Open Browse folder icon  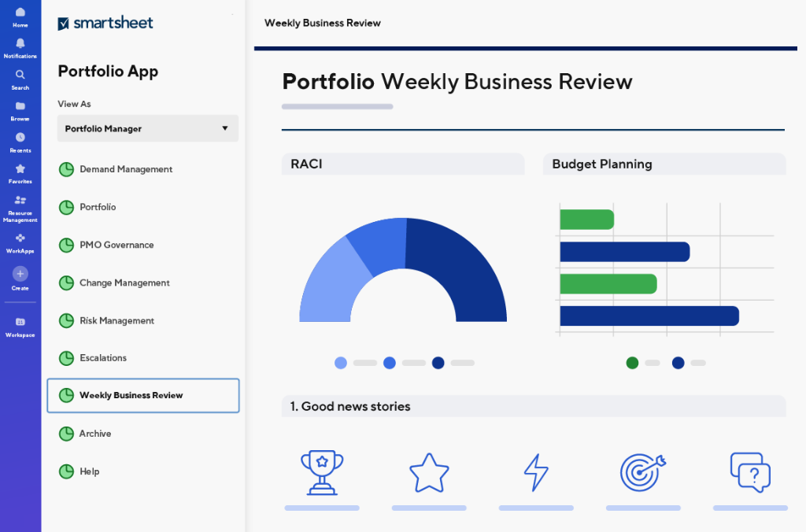click(20, 106)
